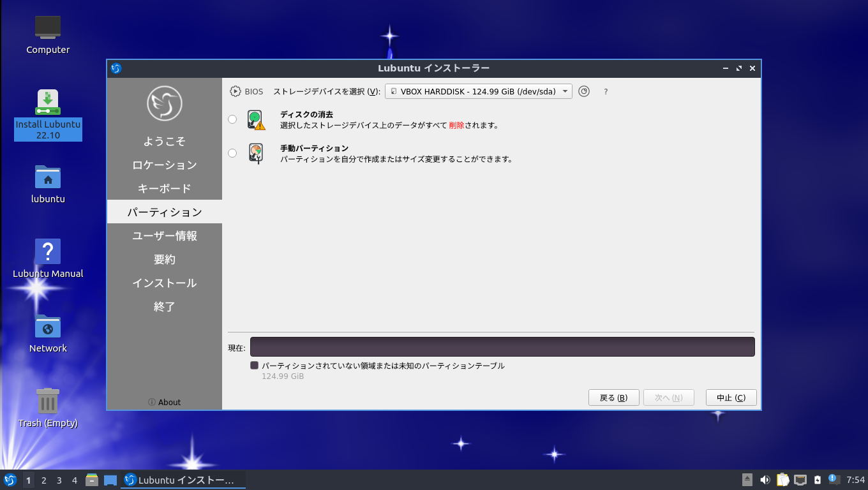The height and width of the screenshot is (490, 868).
Task: Click the question mark help icon
Action: pos(606,92)
